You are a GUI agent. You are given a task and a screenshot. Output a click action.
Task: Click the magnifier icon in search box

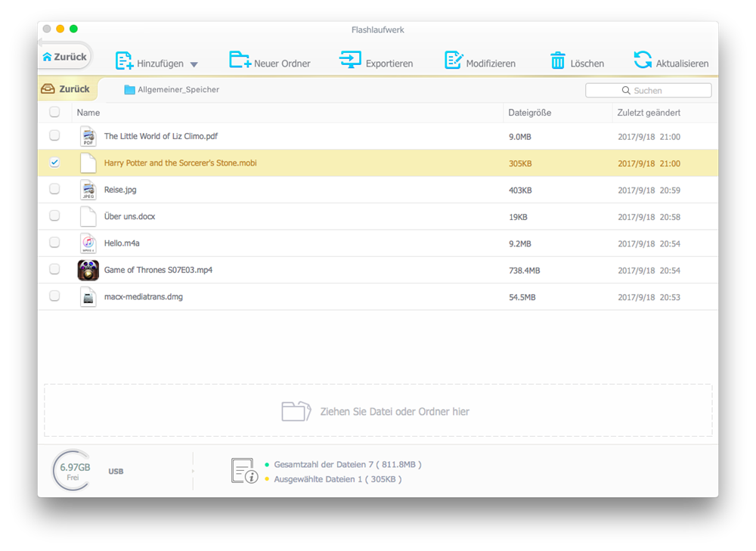(x=626, y=90)
